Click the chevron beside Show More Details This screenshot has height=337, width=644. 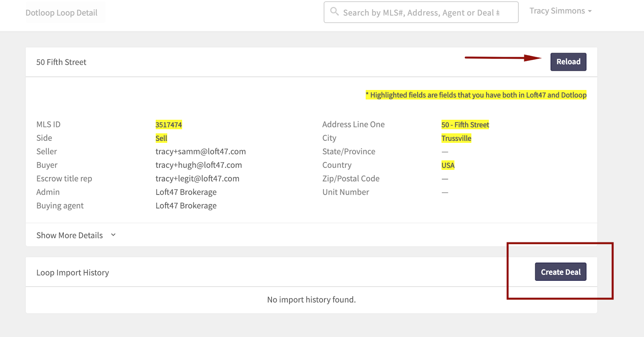click(113, 235)
